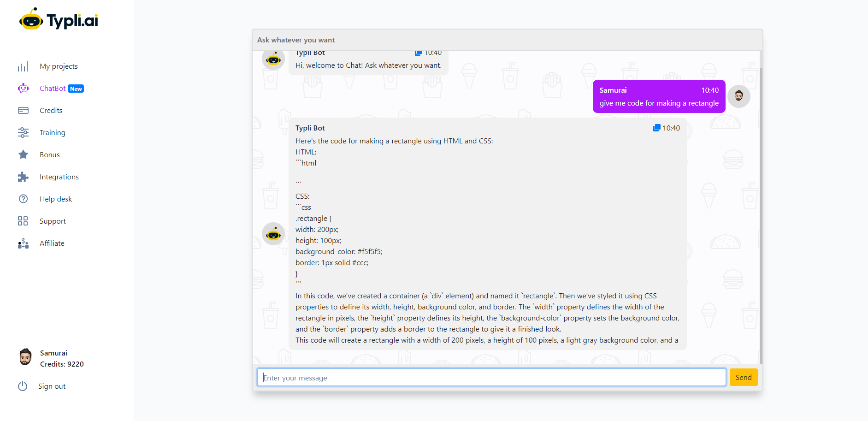Image resolution: width=868 pixels, height=421 pixels.
Task: Click the Enter your message field
Action: tap(491, 377)
